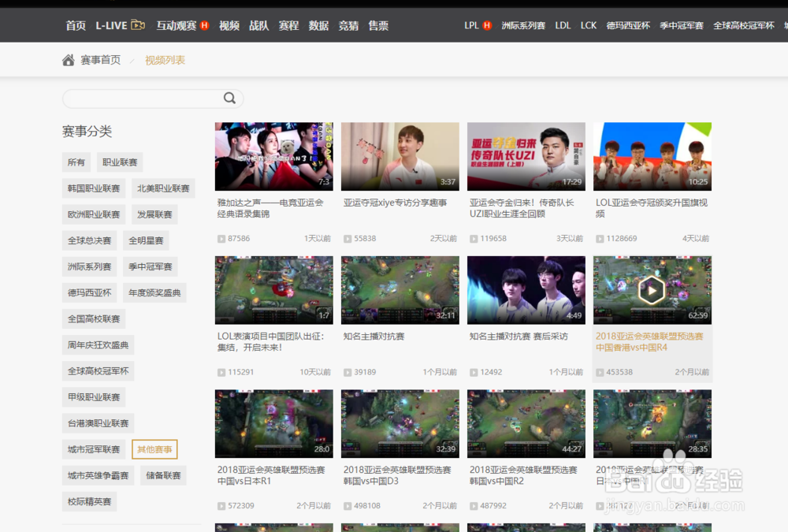This screenshot has height=532, width=788.
Task: Filter by 校际精英赛 category
Action: point(90,502)
